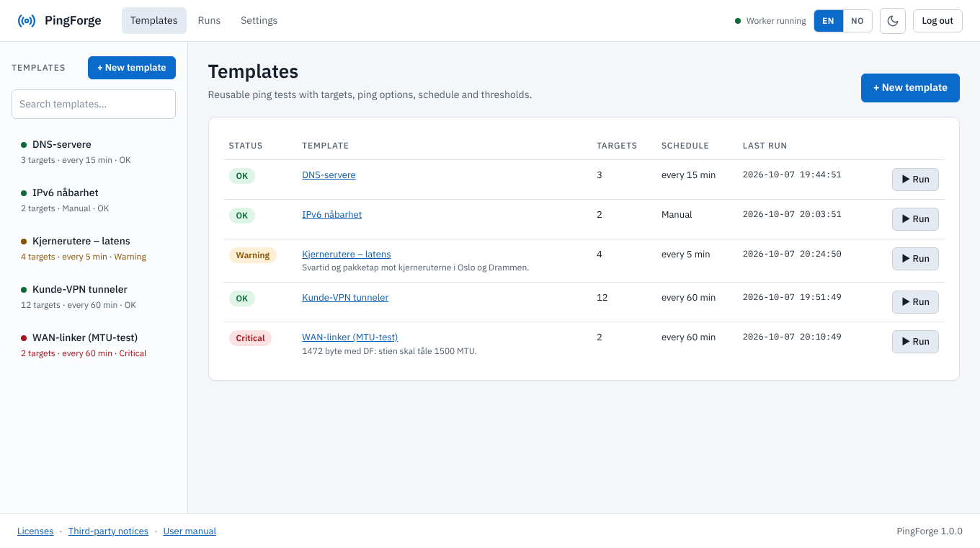Toggle dark mode moon icon
Viewport: 980px width, 548px height.
(x=893, y=21)
